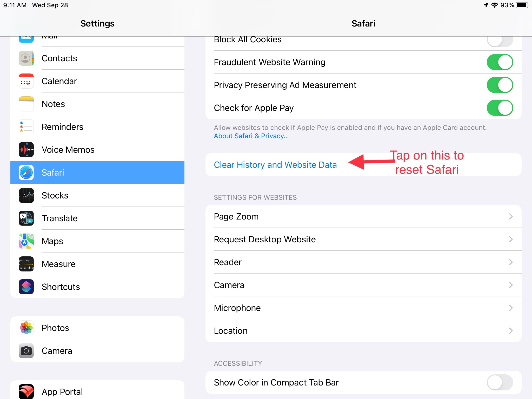Image resolution: width=532 pixels, height=399 pixels.
Task: Tap the Maps app icon
Action: (26, 241)
